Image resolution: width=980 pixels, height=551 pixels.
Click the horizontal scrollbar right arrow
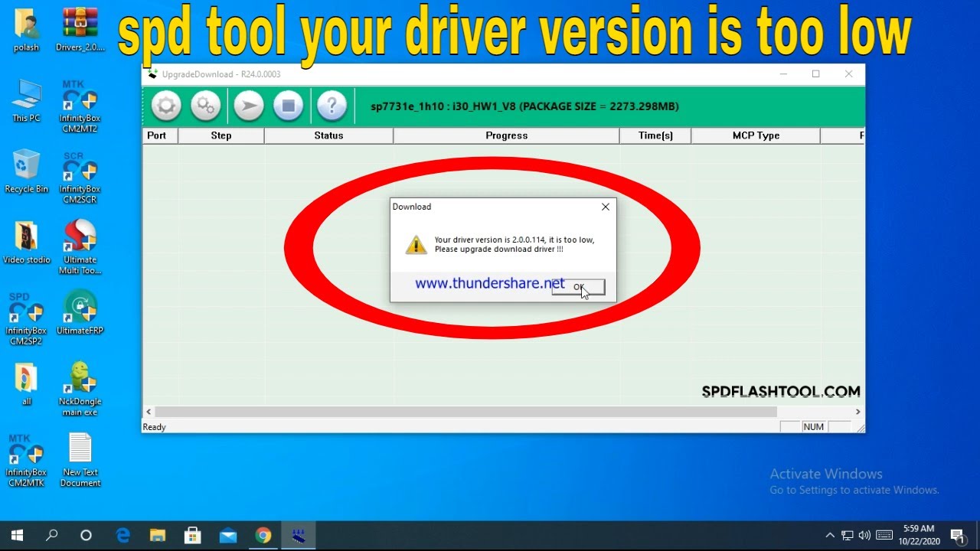[858, 412]
